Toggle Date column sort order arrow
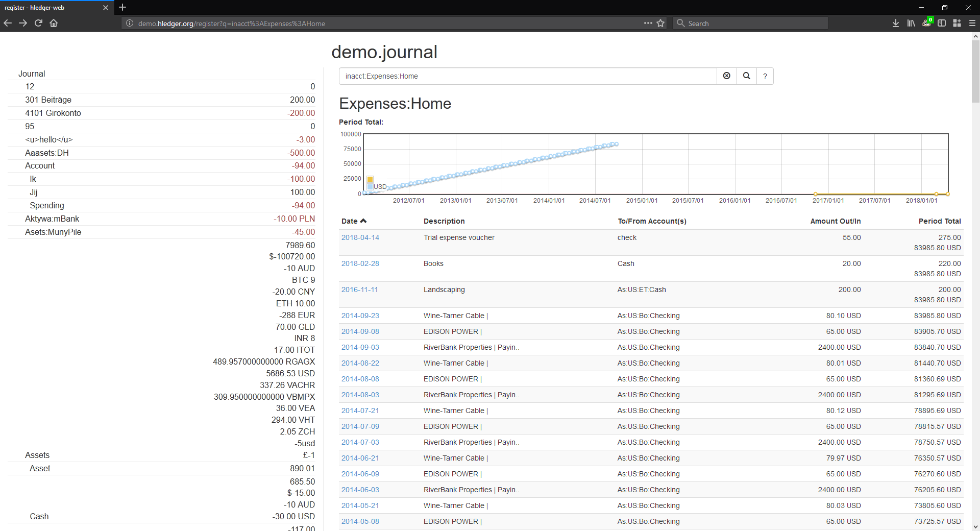Screen dimensions: 980x531 [363, 221]
